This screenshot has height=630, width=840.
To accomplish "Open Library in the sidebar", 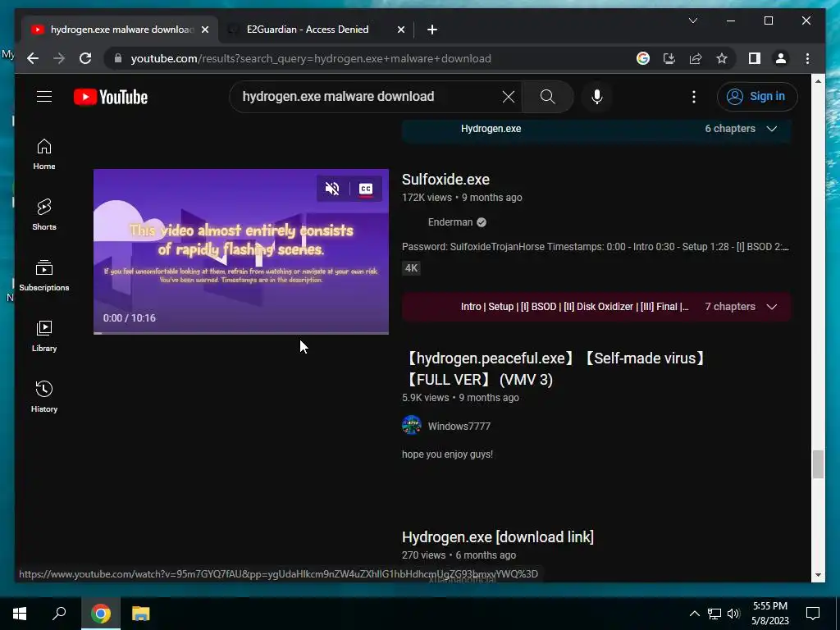I will pos(44,336).
